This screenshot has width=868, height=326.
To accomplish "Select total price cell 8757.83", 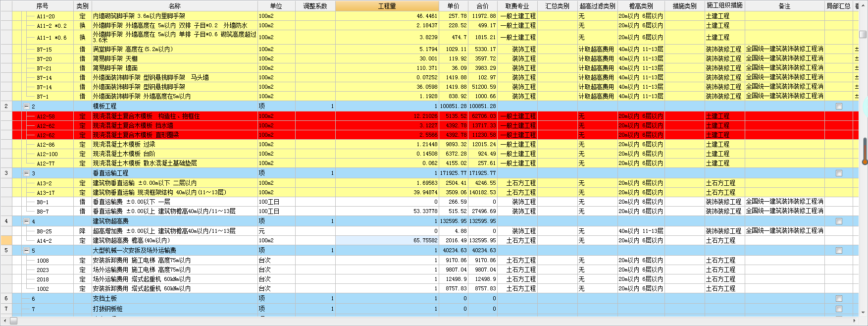I will tap(482, 288).
